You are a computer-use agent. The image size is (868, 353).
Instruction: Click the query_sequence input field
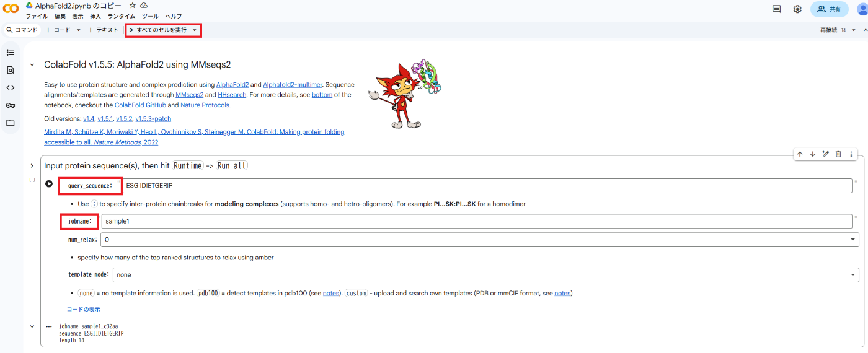[x=487, y=185]
